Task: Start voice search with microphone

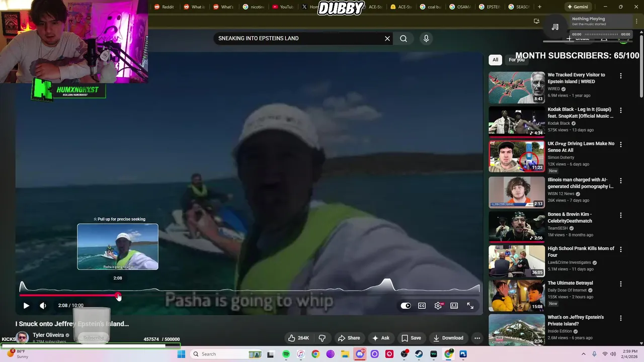Action: (x=426, y=38)
